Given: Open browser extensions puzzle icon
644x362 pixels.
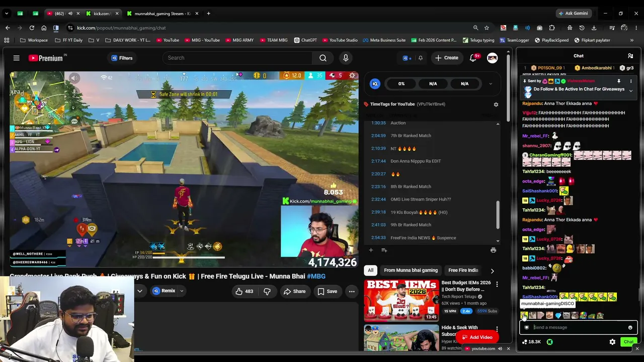Looking at the screenshot, I should (x=552, y=28).
